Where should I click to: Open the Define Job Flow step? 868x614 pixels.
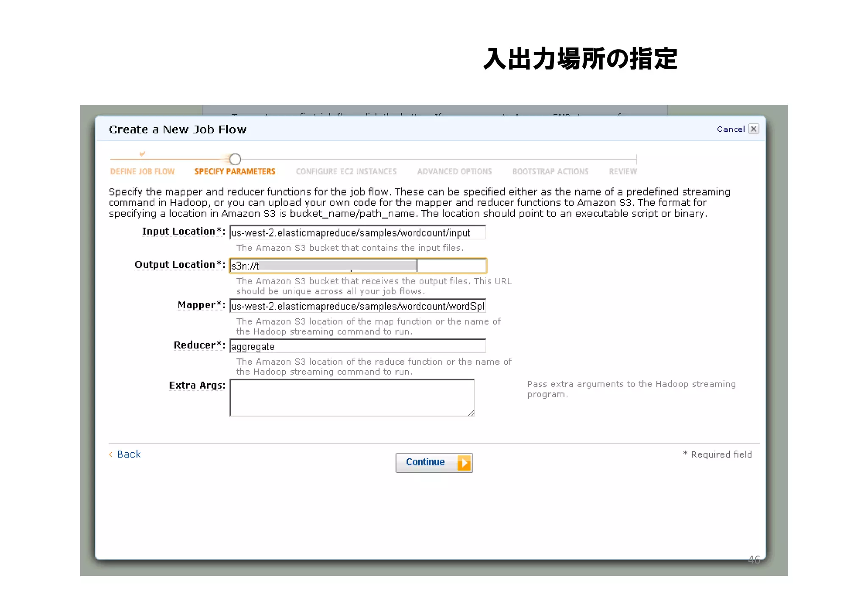coord(142,172)
